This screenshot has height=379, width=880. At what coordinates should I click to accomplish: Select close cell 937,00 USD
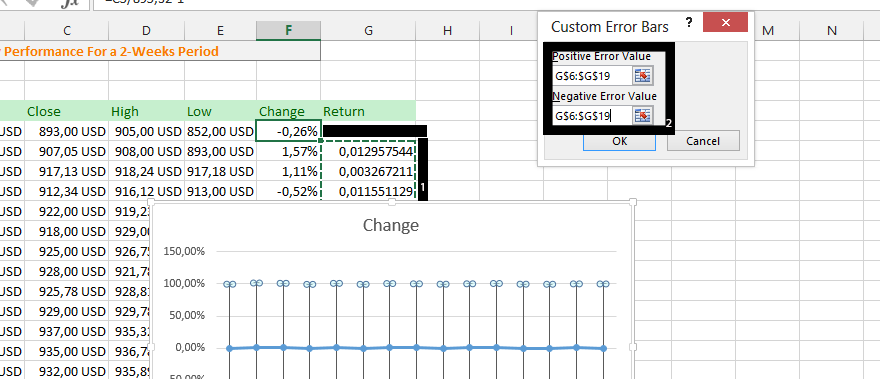pyautogui.click(x=67, y=331)
